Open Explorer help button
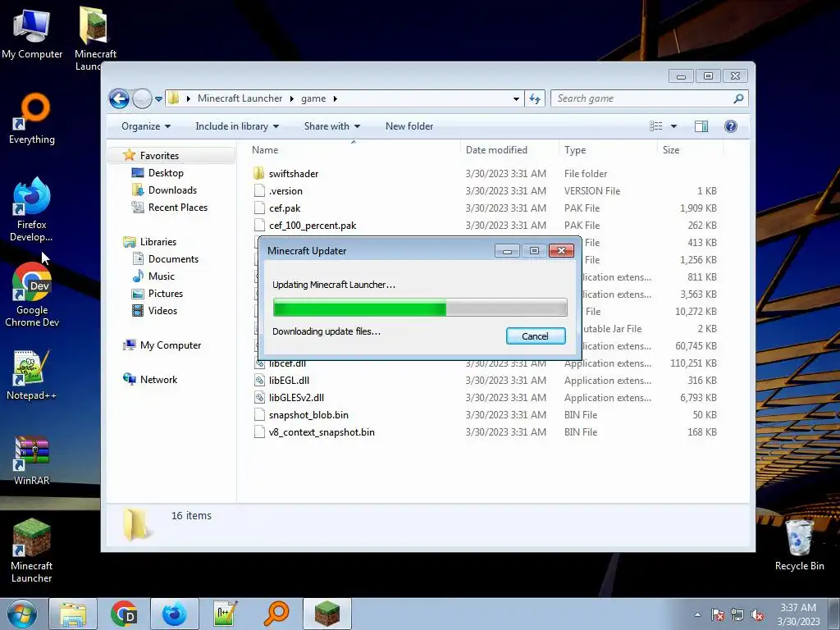The height and width of the screenshot is (630, 840). (731, 126)
